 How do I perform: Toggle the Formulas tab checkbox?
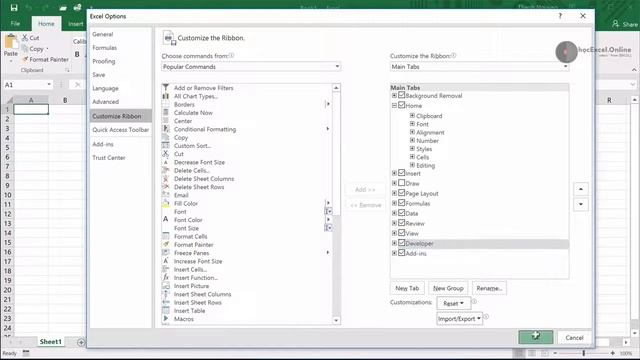[402, 203]
